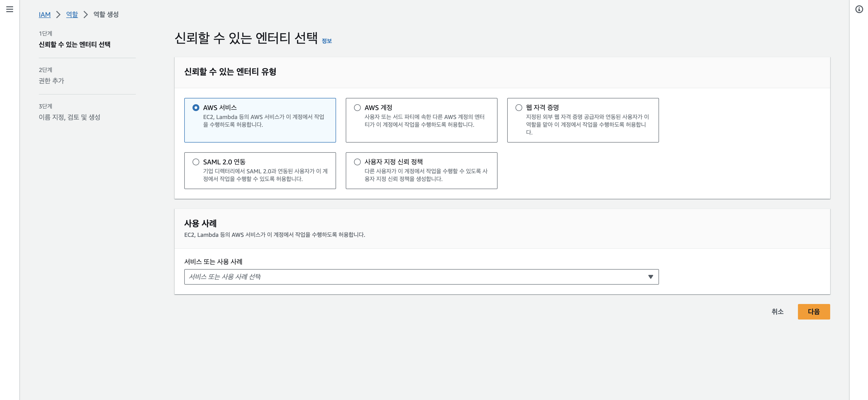Viewport: 868px width, 400px height.
Task: Go to step 3 이름 지정, 검토 및 생성
Action: coord(69,117)
